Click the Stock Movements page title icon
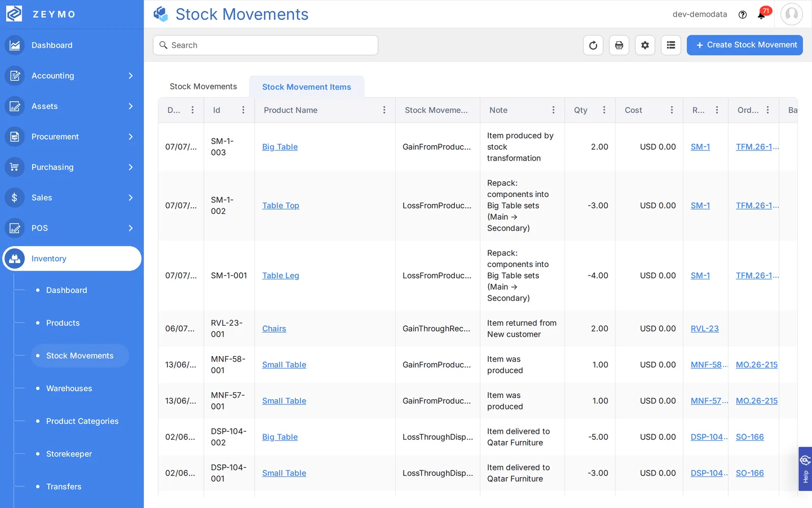This screenshot has width=812, height=508. (x=161, y=14)
